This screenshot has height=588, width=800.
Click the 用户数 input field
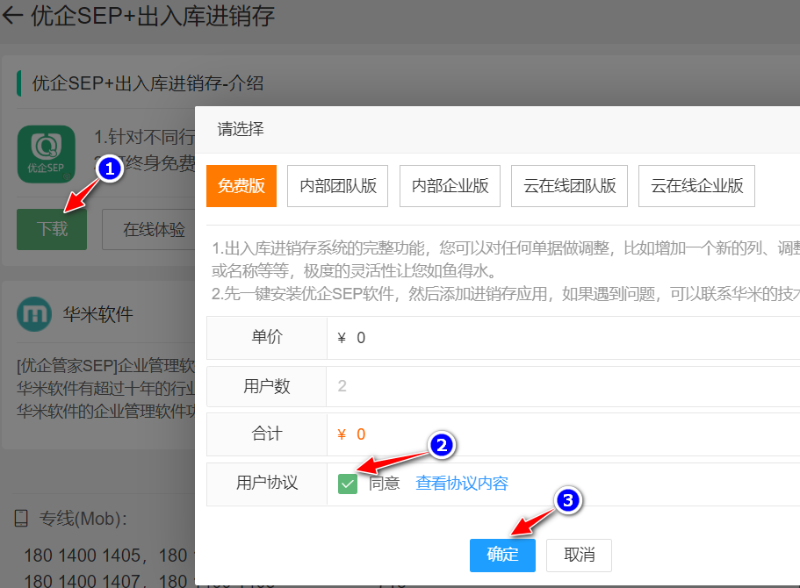[563, 386]
